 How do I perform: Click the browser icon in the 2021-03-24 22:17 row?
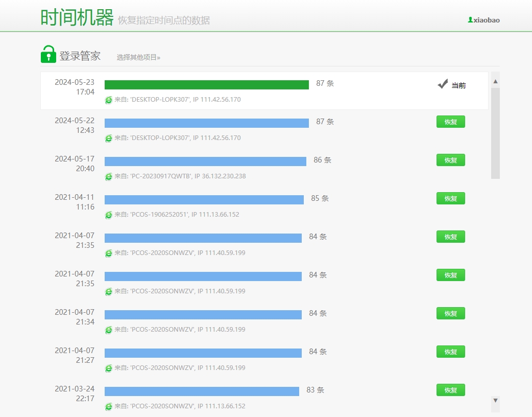click(x=109, y=406)
